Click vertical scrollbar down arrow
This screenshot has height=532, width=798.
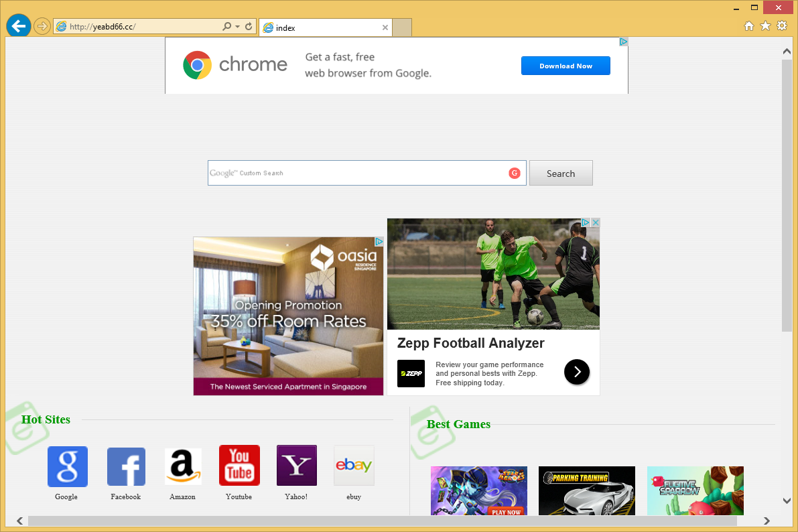pyautogui.click(x=787, y=501)
